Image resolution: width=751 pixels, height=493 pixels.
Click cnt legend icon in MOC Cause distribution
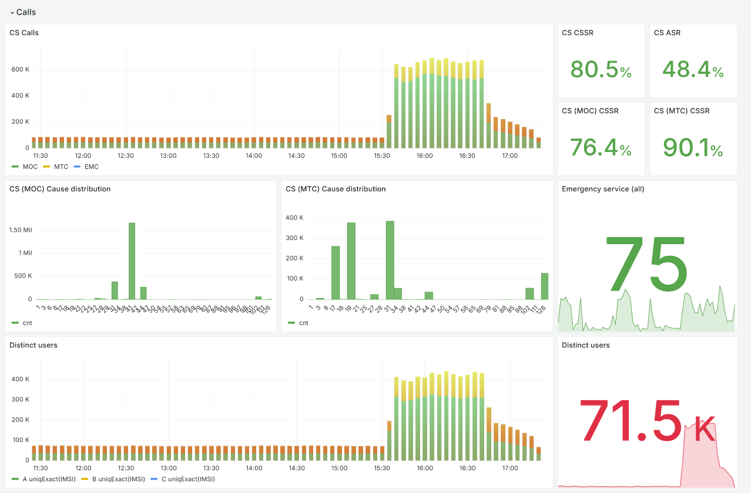pos(15,323)
